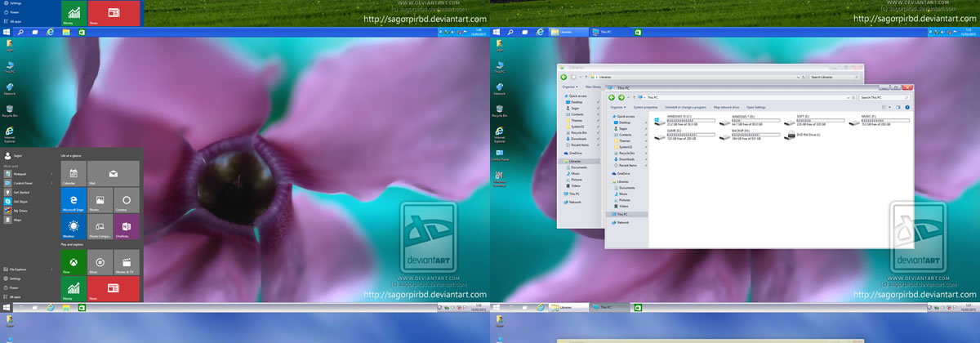Image resolution: width=980 pixels, height=343 pixels.
Task: Click the This PC address bar
Action: [745, 97]
